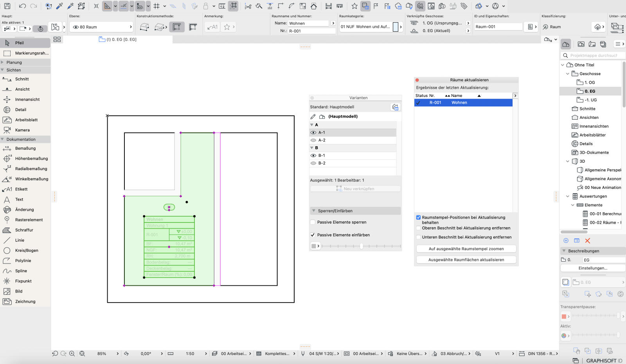626x364 pixels.
Task: Click the undo arrow in toolbar
Action: pos(22,6)
